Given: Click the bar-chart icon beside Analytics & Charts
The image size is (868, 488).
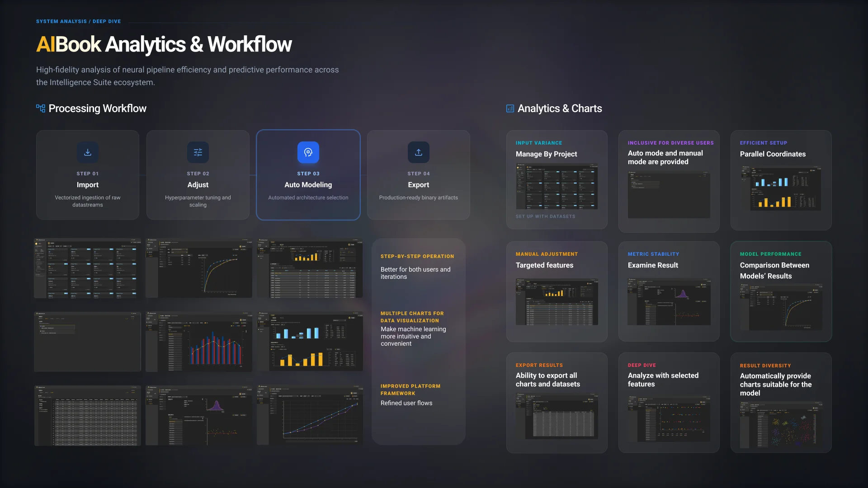Looking at the screenshot, I should (509, 108).
